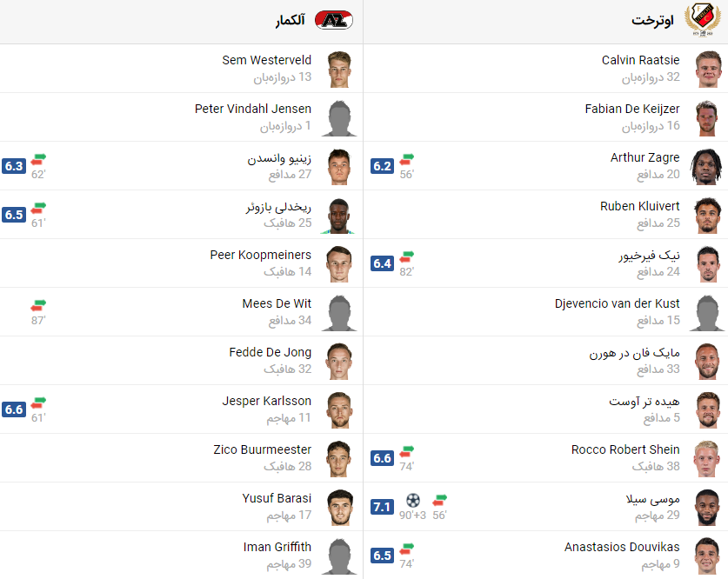Click Peter Vindahl Jensen's placeholder avatar
This screenshot has height=579, width=728.
click(x=339, y=118)
